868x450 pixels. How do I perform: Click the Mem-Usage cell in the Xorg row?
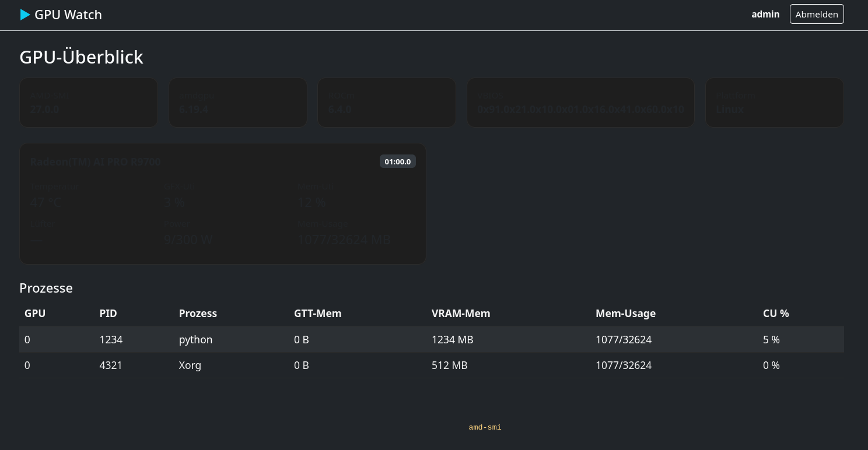pyautogui.click(x=624, y=365)
